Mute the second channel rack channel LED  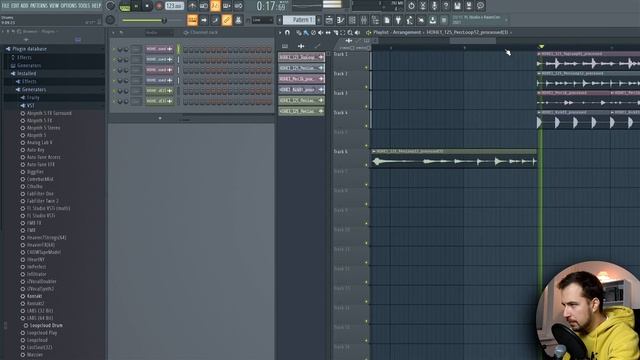coord(114,60)
